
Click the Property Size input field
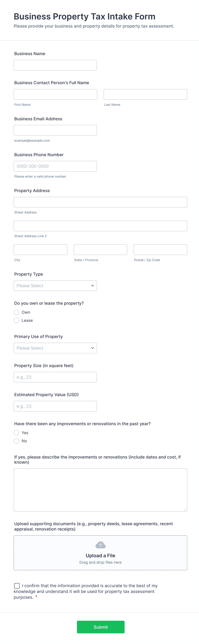(x=55, y=377)
